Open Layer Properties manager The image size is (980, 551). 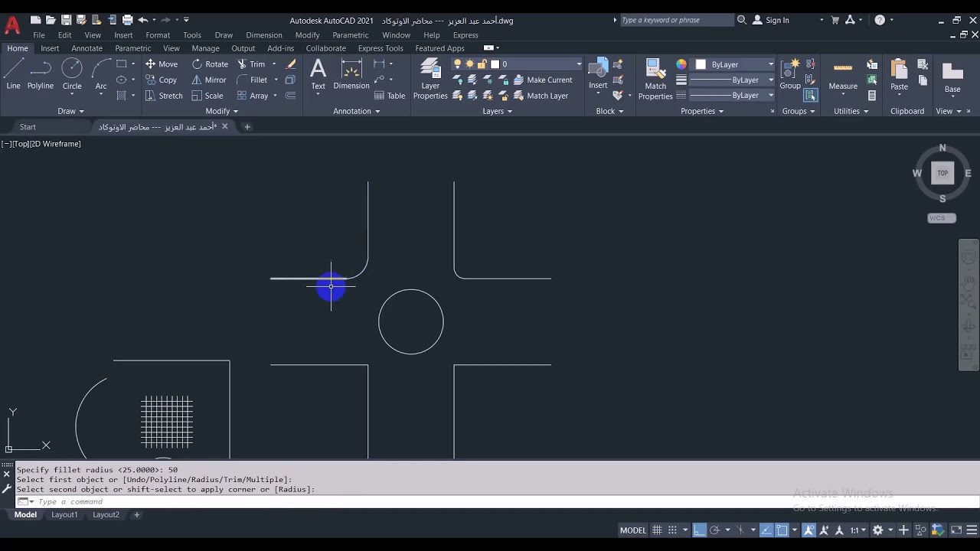(430, 79)
